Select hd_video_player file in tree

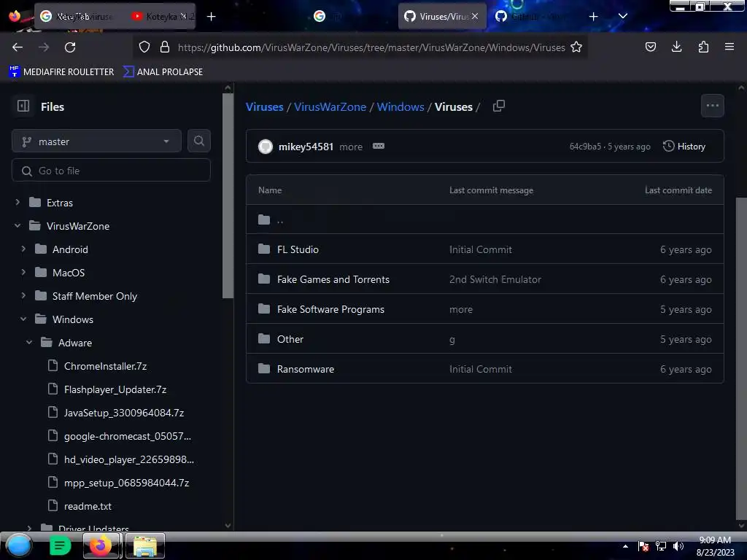(129, 459)
